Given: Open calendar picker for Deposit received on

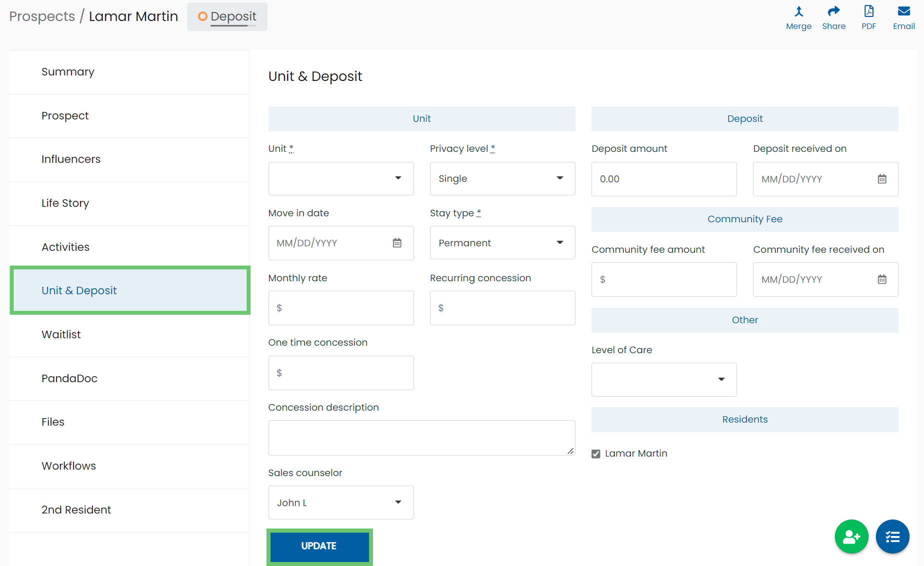Looking at the screenshot, I should pos(882,179).
